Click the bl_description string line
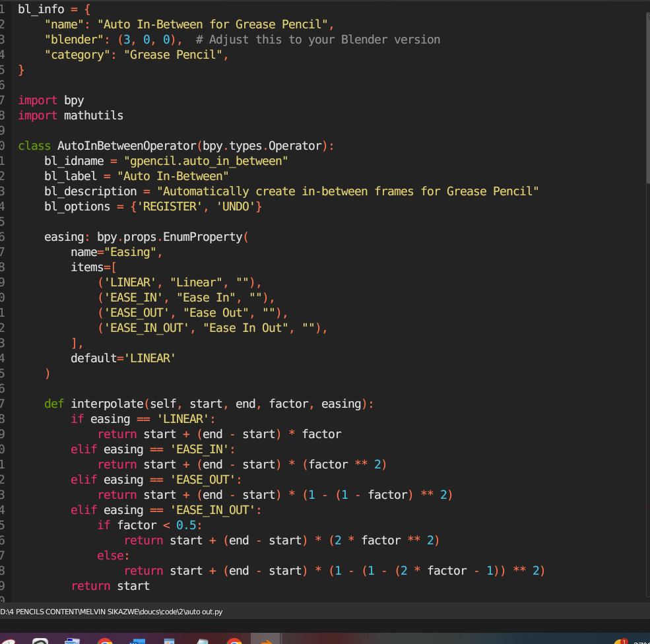This screenshot has height=644, width=650. click(x=292, y=191)
